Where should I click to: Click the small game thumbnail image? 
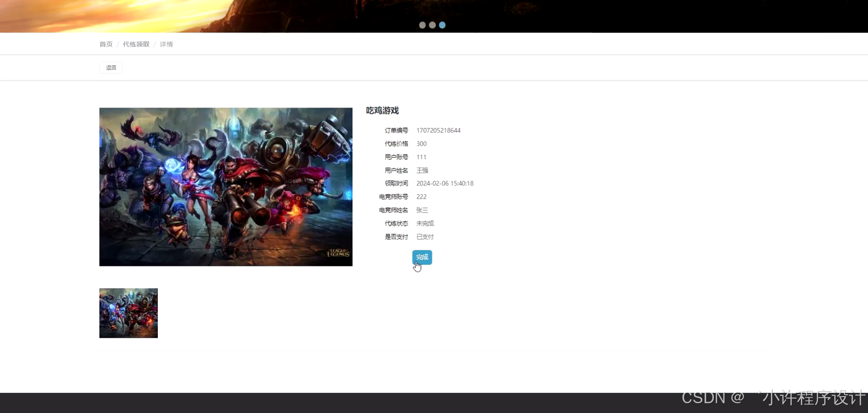click(128, 313)
